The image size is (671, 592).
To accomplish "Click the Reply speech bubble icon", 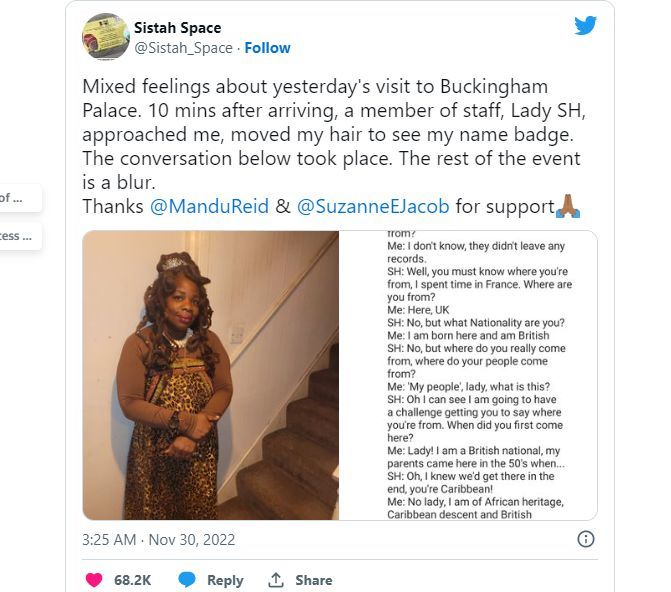I will point(187,580).
